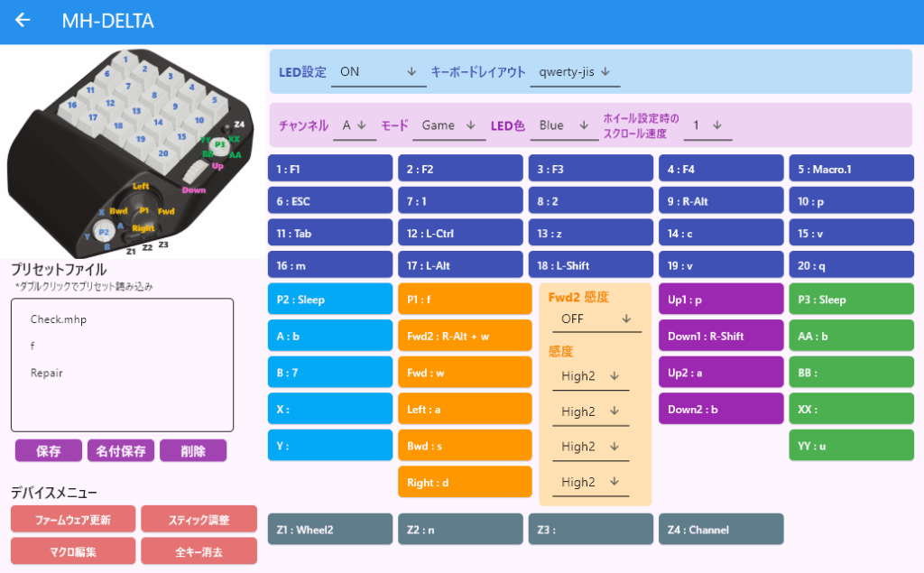The height and width of the screenshot is (573, 924).
Task: Start a firmware update via ファームウェア更新
Action: 72,519
